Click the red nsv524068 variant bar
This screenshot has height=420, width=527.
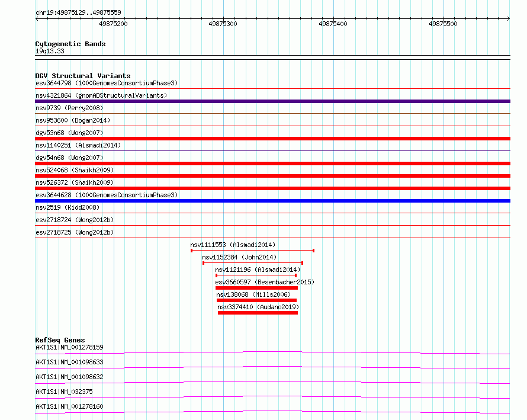272,176
